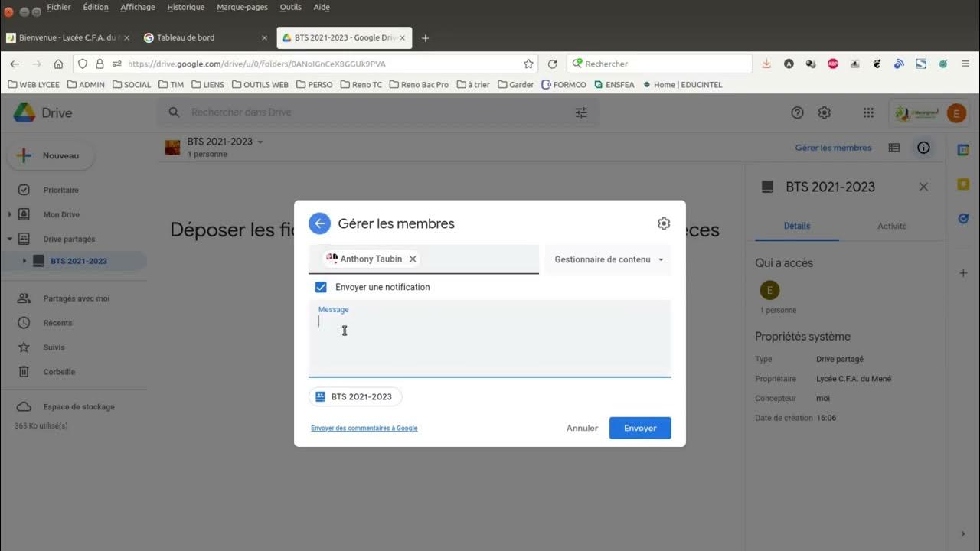Click the browser back arrow
This screenshot has height=551, width=980.
(x=15, y=64)
